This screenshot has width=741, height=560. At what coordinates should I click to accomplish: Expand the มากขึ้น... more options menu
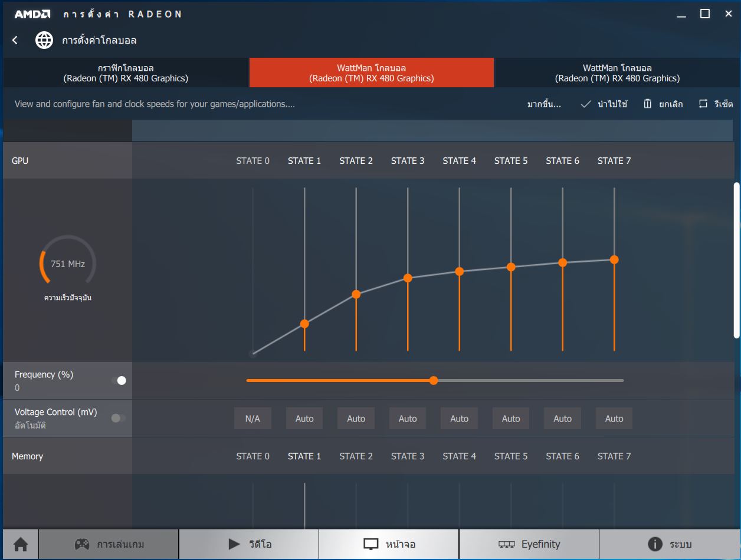pyautogui.click(x=543, y=104)
